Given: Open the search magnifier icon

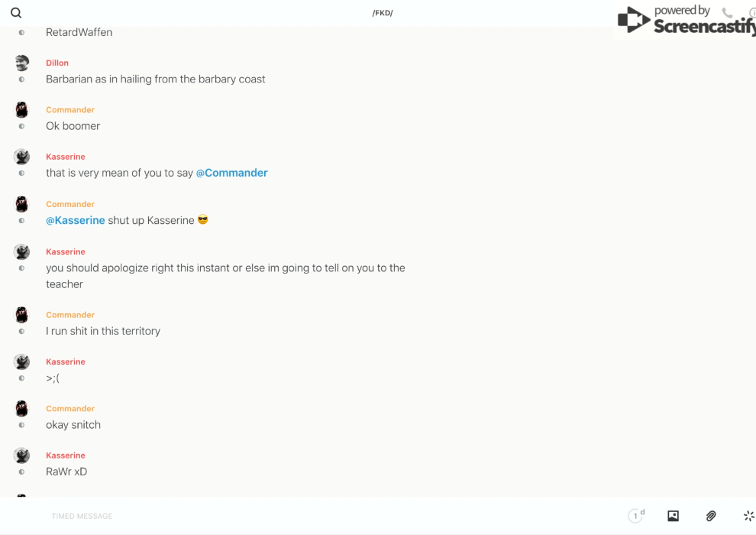Looking at the screenshot, I should tap(16, 13).
